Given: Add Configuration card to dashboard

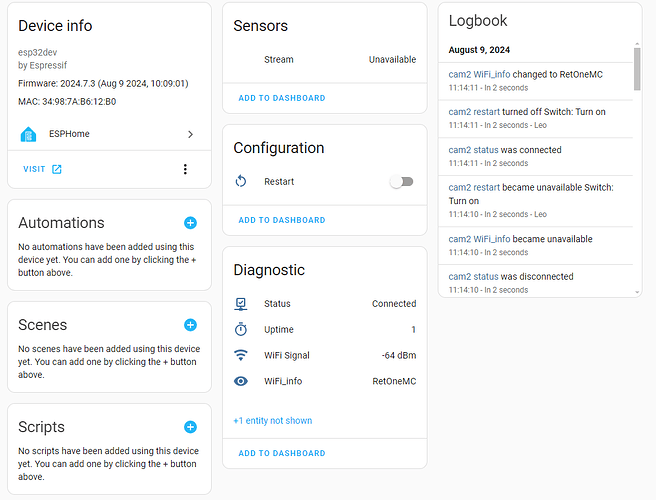Looking at the screenshot, I should point(281,220).
